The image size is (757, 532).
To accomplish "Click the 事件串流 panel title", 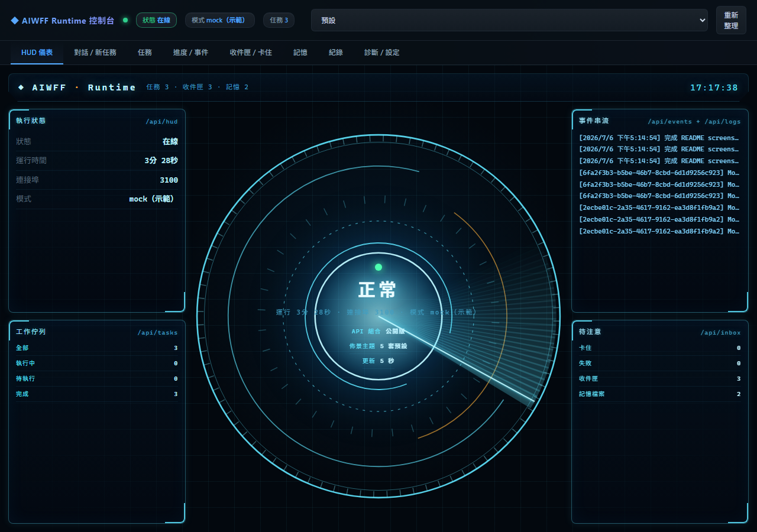I will pos(594,121).
